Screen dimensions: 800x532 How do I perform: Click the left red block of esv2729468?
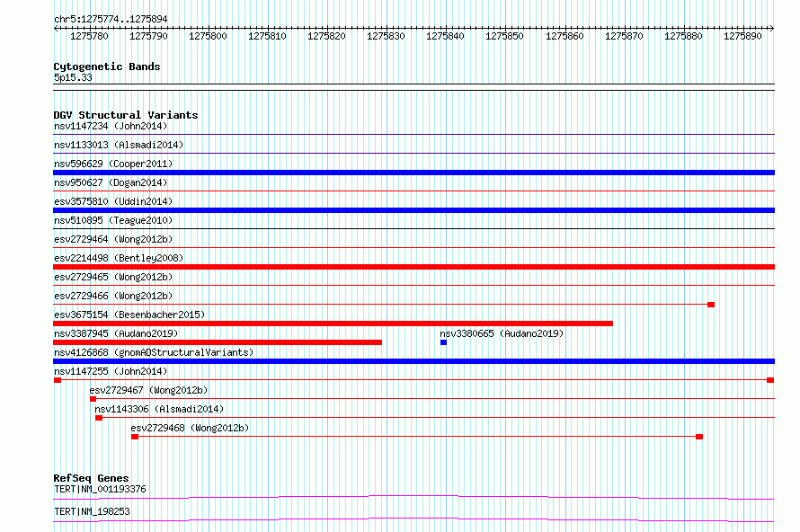[x=135, y=437]
